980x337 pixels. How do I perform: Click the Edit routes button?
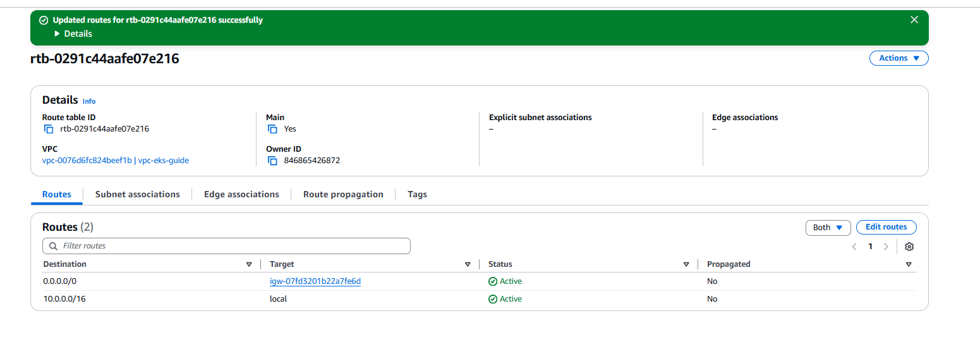click(886, 227)
